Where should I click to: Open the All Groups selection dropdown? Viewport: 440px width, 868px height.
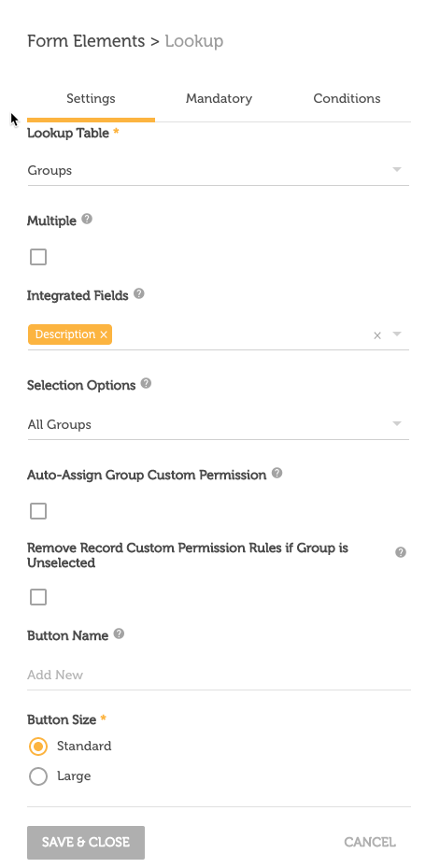pyautogui.click(x=218, y=424)
